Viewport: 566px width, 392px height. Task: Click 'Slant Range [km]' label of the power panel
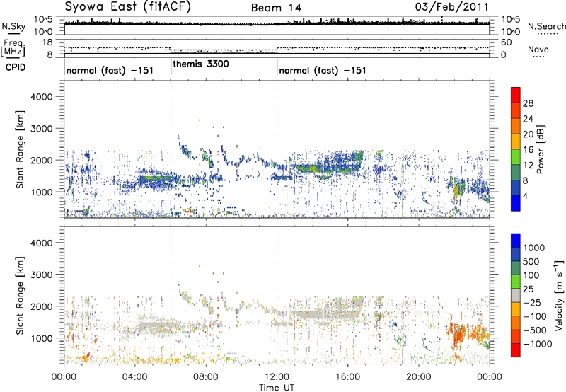pyautogui.click(x=20, y=149)
